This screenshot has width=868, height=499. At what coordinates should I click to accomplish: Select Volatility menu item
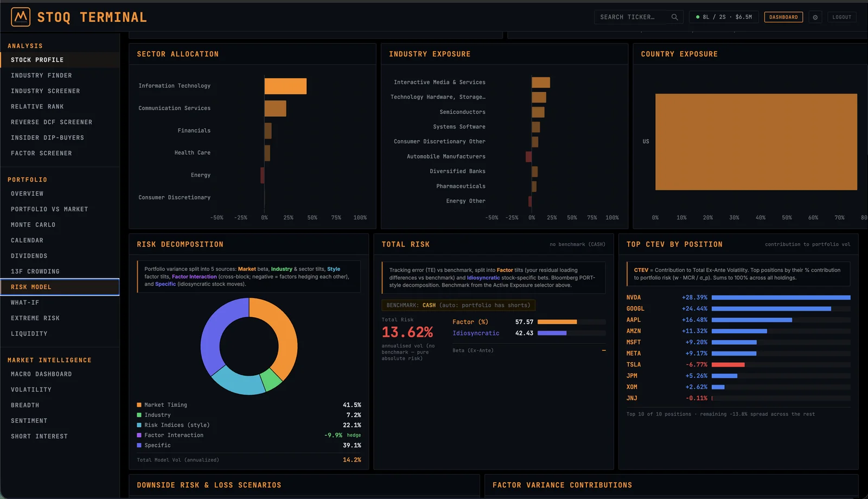pyautogui.click(x=60, y=390)
